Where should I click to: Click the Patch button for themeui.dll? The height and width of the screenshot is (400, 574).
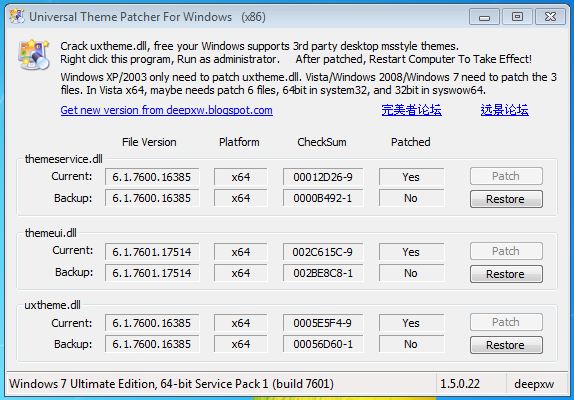506,251
